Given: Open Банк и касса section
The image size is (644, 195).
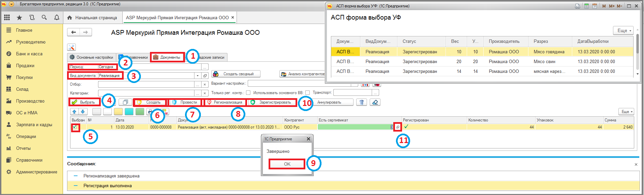Looking at the screenshot, I should click(x=29, y=54).
